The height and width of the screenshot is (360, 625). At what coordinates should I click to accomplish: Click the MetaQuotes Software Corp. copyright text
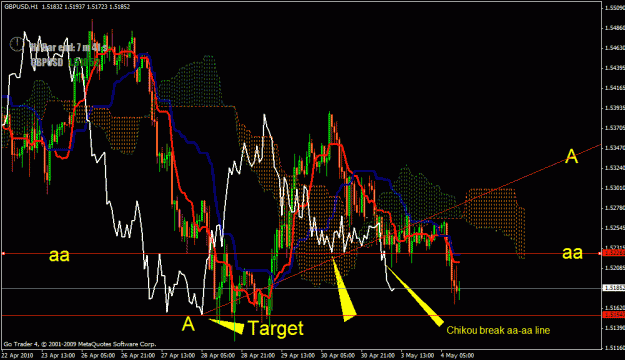80,344
